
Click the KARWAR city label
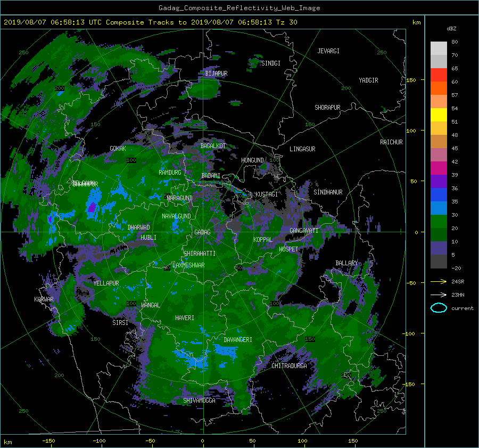44,299
